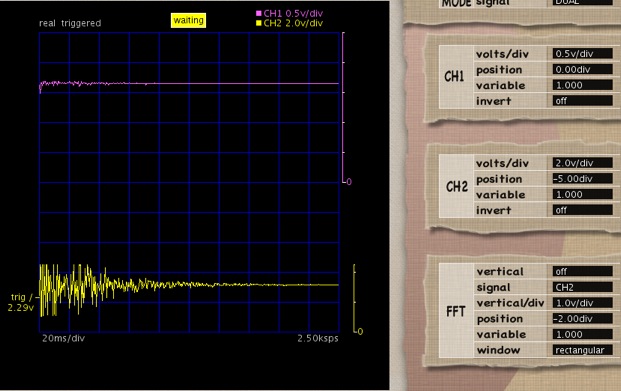Select the FFT position value -2.00div
Screen dimensions: 621x391
pyautogui.click(x=582, y=319)
